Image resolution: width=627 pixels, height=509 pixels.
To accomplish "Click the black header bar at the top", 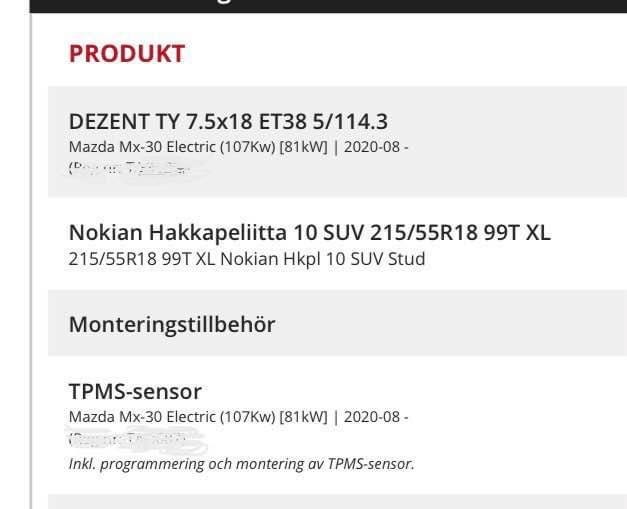I will point(328,5).
